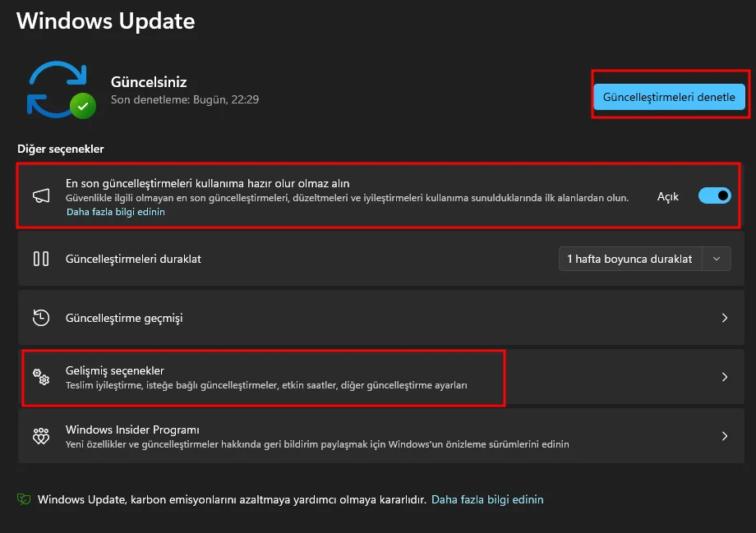Expand the Gelişmiş seçenekler chevron
The width and height of the screenshot is (756, 533).
click(724, 377)
